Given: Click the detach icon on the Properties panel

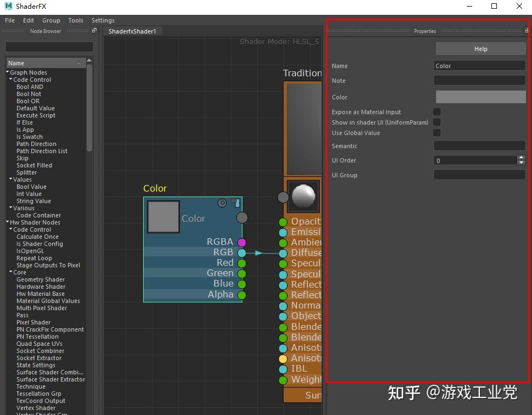Looking at the screenshot, I should click(x=527, y=30).
